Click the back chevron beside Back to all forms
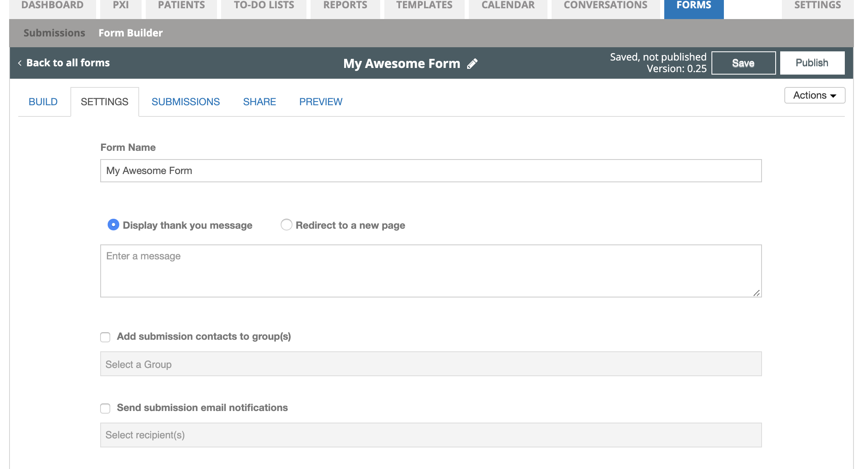 click(x=19, y=63)
